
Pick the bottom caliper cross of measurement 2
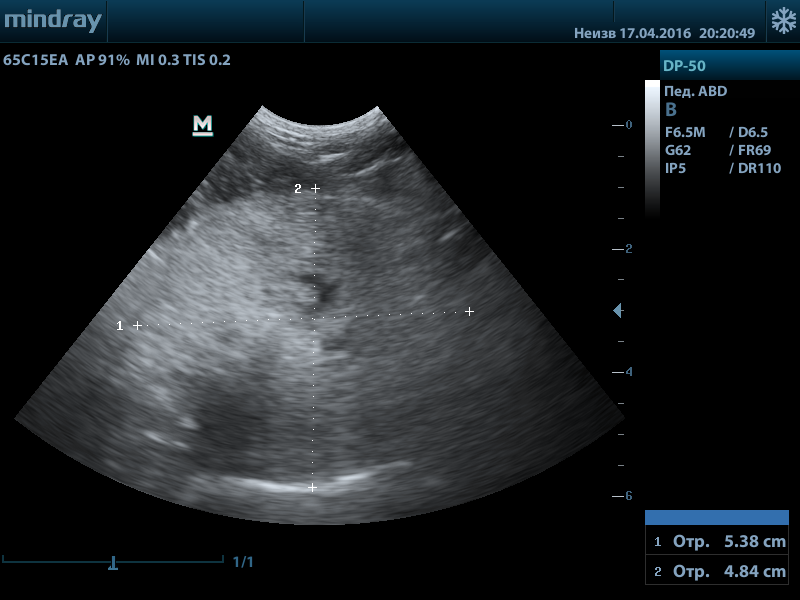(312, 488)
